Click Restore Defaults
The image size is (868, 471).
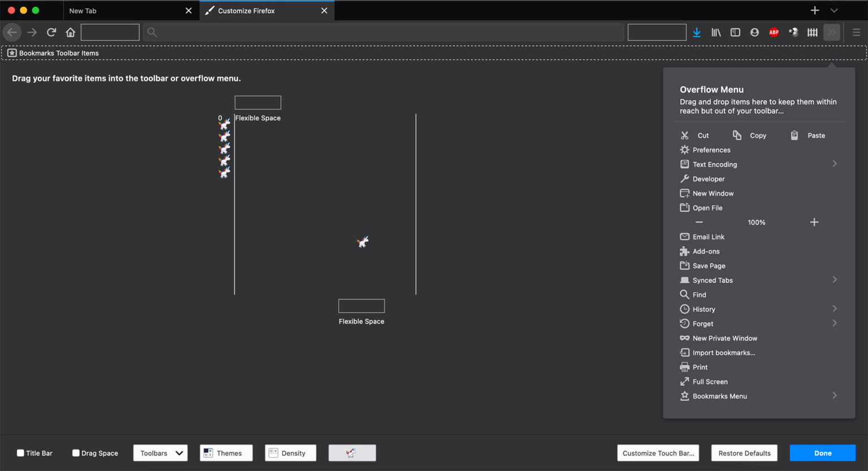click(744, 453)
